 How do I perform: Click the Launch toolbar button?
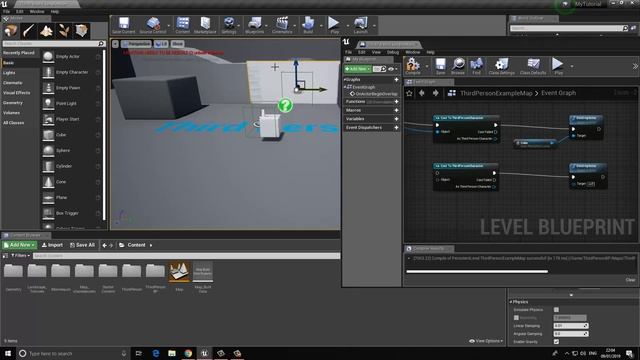pyautogui.click(x=361, y=25)
